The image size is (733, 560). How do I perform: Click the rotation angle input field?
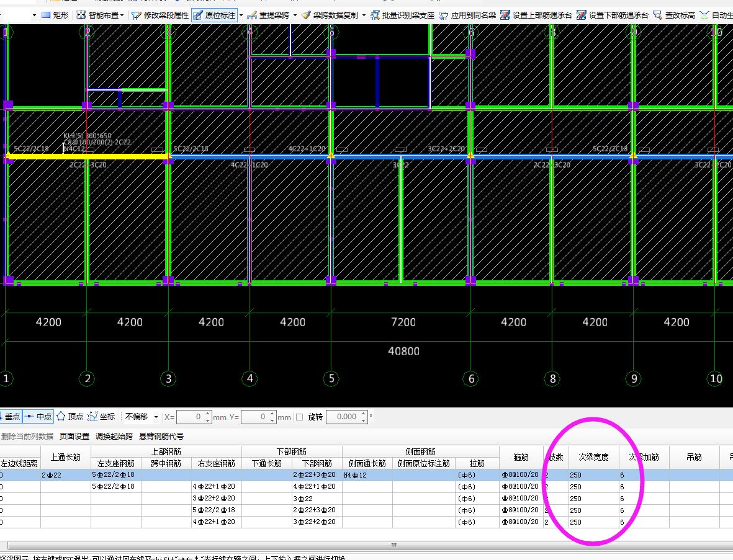(343, 417)
